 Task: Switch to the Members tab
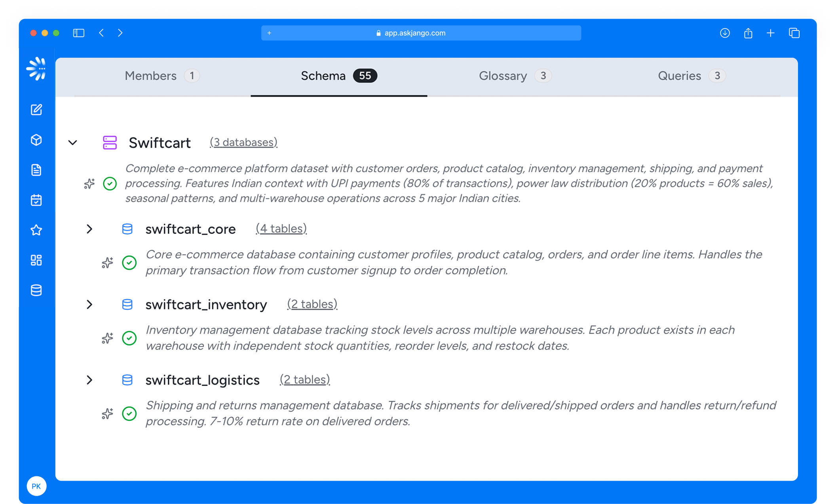[x=162, y=76]
